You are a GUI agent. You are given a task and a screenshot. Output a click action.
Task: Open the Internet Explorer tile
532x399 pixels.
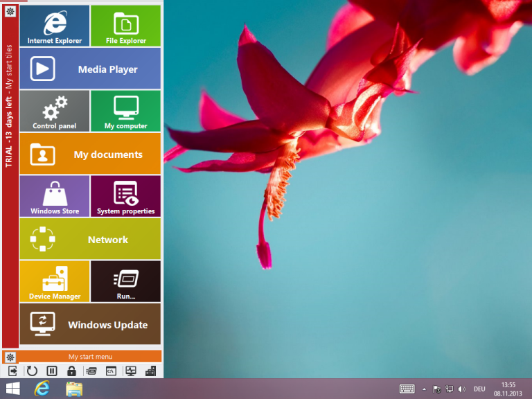(55, 26)
